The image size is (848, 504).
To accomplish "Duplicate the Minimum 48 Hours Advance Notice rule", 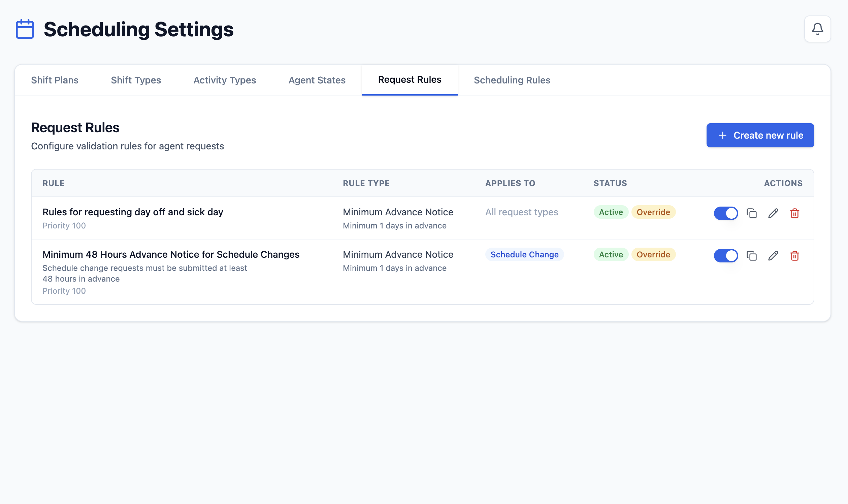I will (x=751, y=256).
